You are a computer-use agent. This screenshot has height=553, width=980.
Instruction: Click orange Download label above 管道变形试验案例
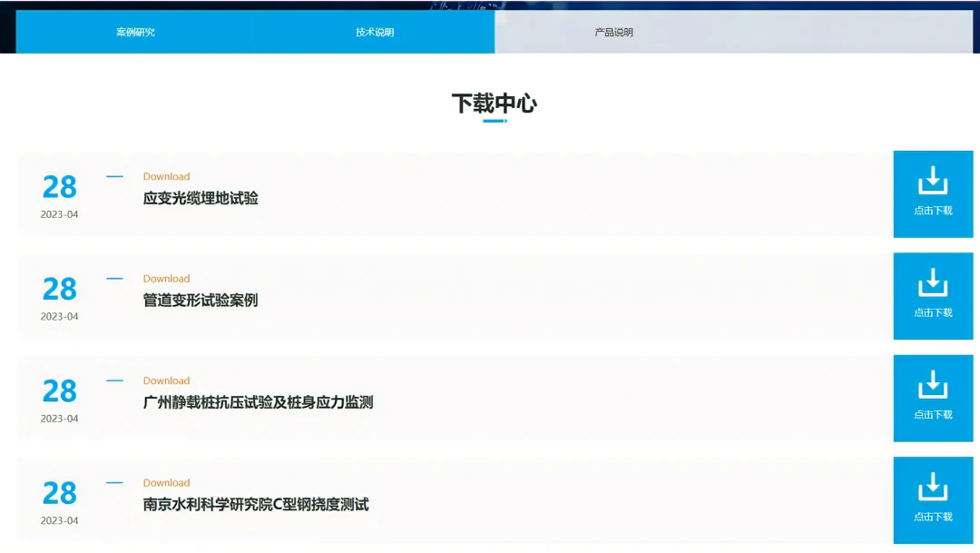[166, 279]
